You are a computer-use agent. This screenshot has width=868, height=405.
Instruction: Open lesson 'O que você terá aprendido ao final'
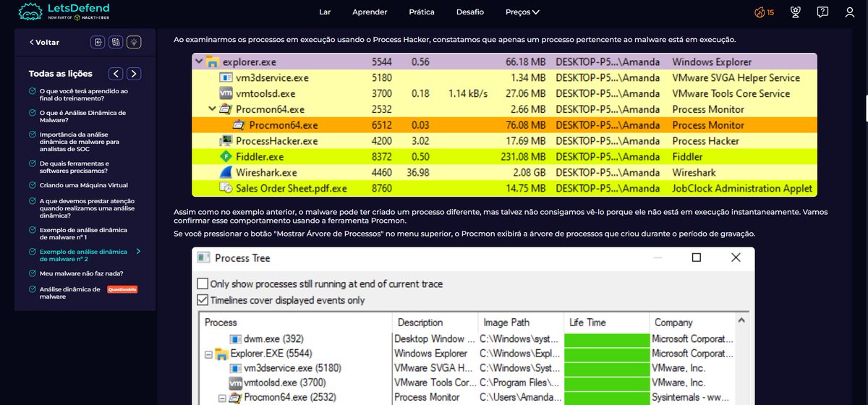coord(84,95)
